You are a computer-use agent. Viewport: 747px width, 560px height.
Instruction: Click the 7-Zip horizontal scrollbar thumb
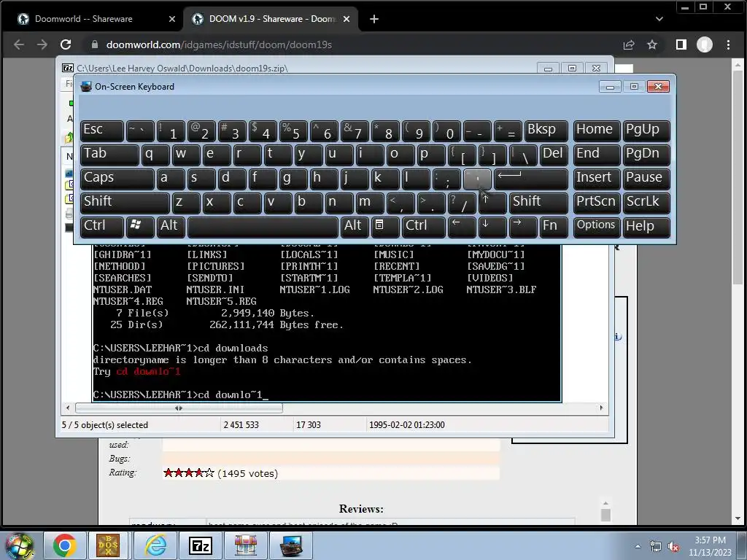click(179, 408)
